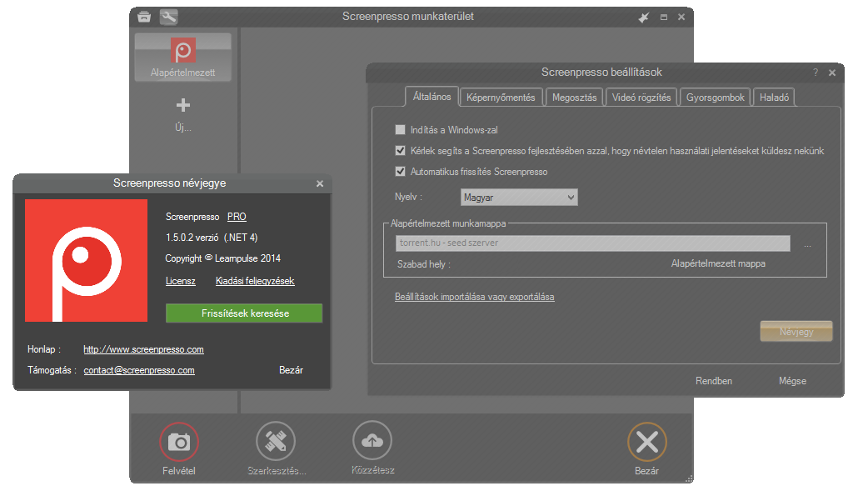Image resolution: width=868 pixels, height=491 pixels.
Task: Click Bezár in the about dialog
Action: [x=291, y=370]
